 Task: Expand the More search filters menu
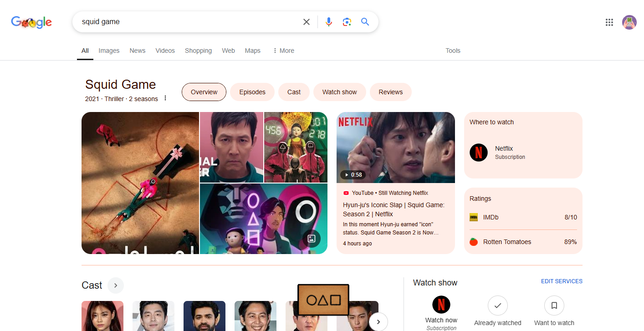tap(283, 51)
